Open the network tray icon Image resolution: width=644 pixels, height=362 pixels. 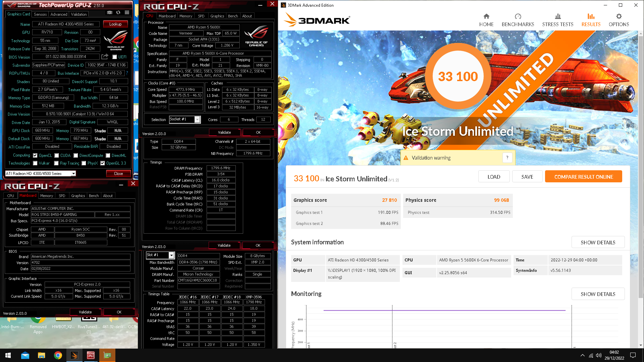591,355
